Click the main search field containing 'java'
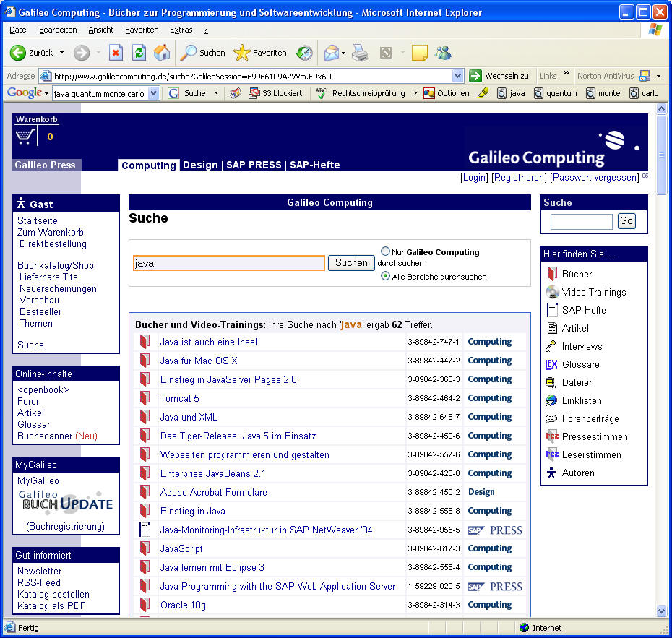 [x=228, y=263]
